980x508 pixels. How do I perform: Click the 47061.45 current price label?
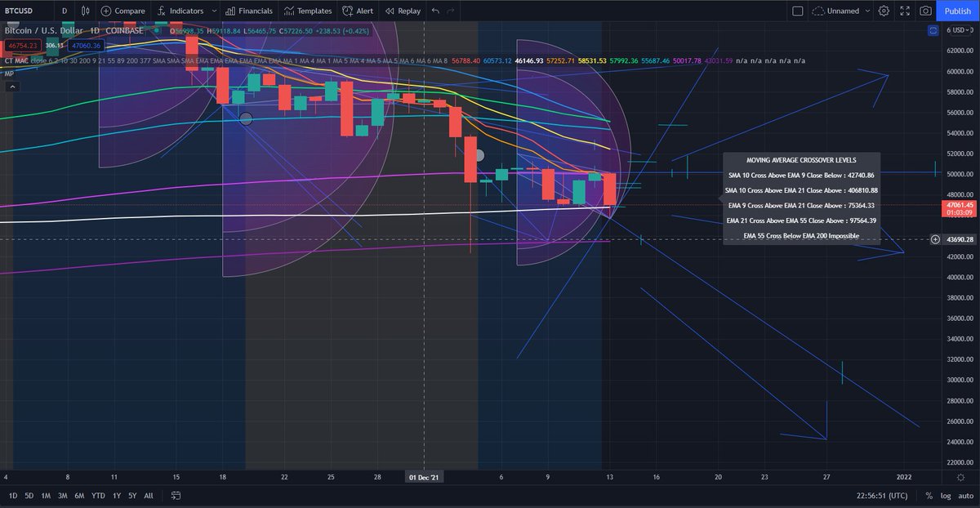pos(960,206)
